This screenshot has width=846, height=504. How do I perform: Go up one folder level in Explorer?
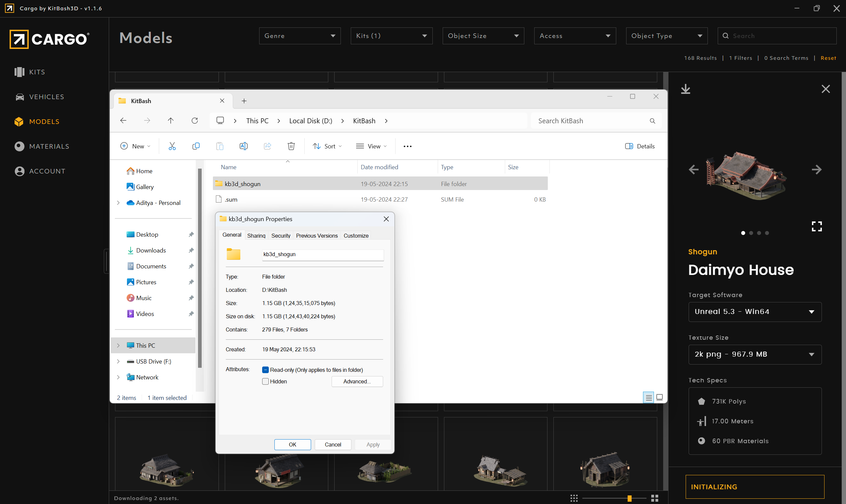pos(171,121)
